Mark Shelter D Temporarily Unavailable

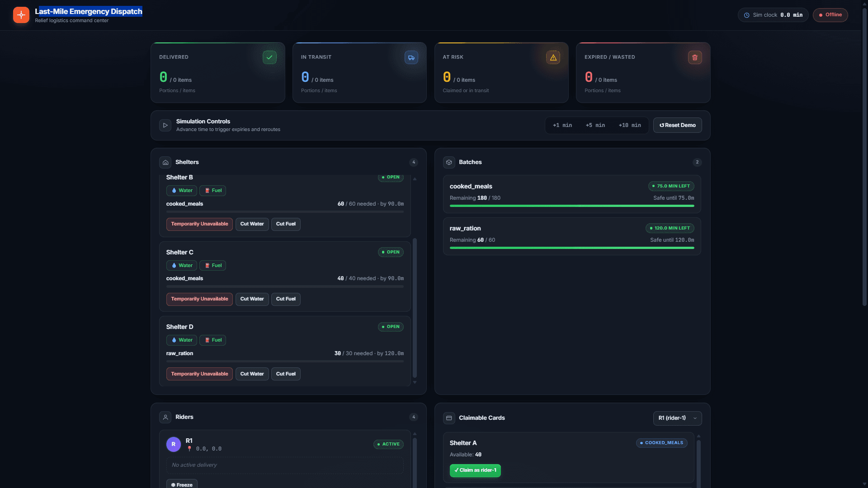coord(199,374)
